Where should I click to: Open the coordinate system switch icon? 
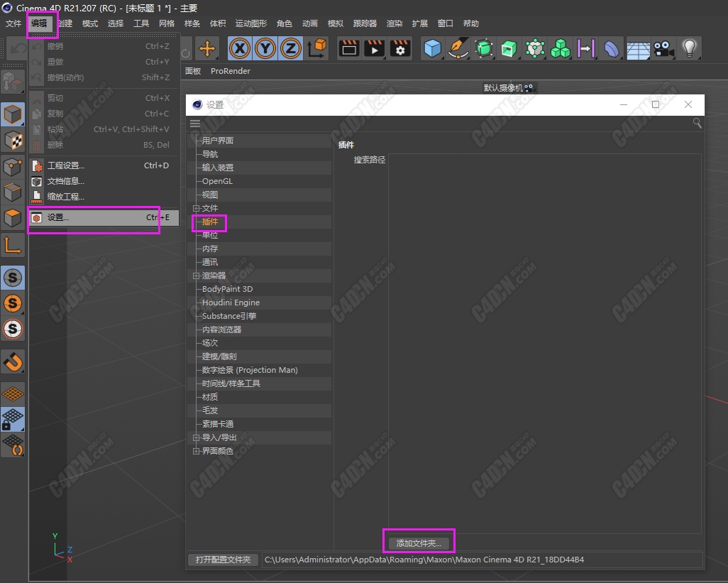(318, 48)
